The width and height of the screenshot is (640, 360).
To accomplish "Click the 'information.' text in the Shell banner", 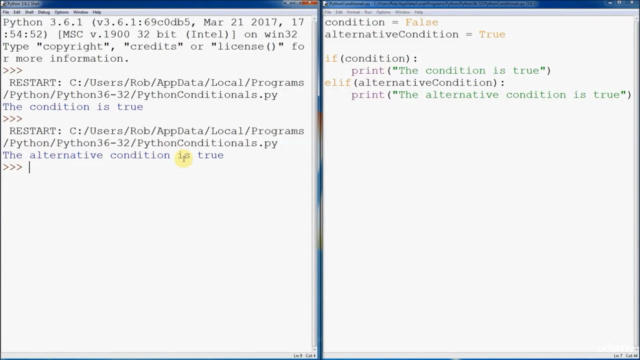I will 89,59.
